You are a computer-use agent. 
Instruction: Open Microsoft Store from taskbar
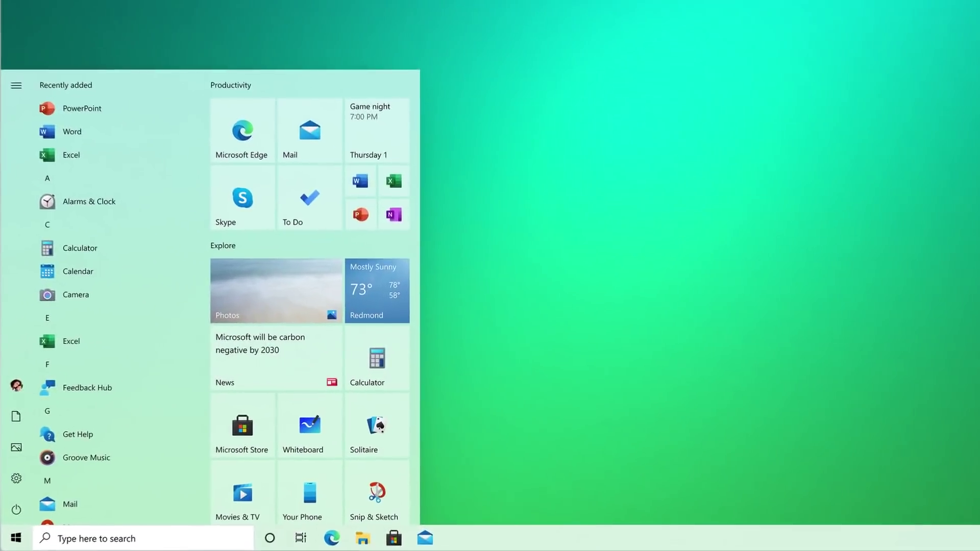[x=394, y=538]
